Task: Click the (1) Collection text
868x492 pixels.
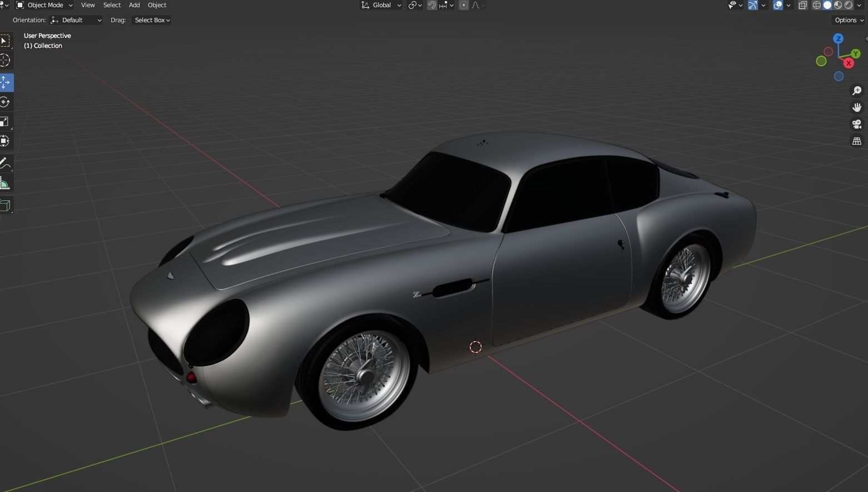Action: (43, 46)
